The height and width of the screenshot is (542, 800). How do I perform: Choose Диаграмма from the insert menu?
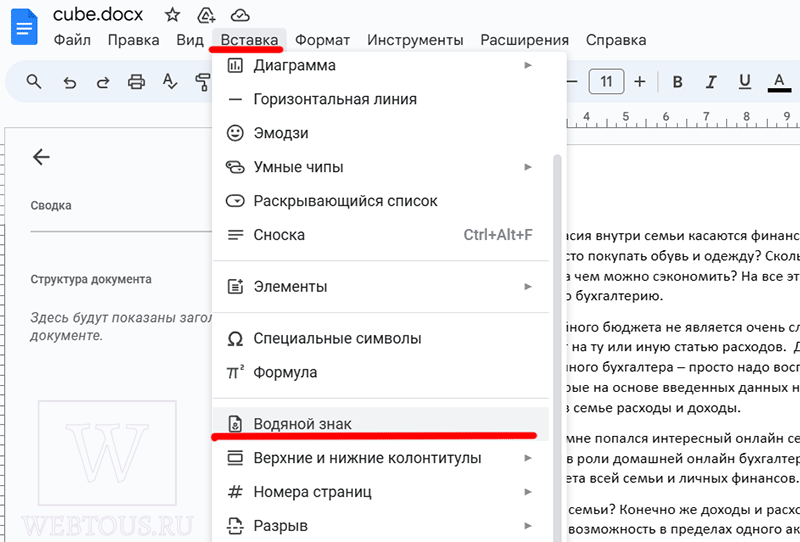[381, 65]
